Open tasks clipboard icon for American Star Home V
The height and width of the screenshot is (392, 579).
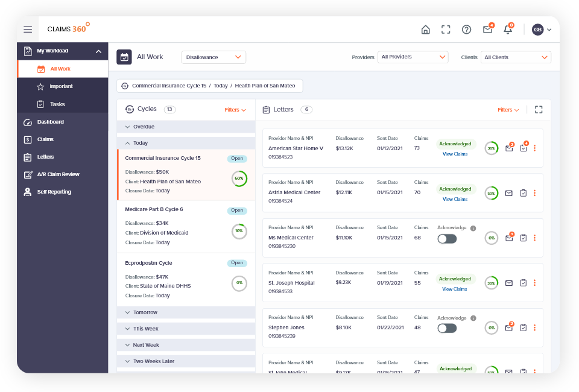(x=524, y=148)
